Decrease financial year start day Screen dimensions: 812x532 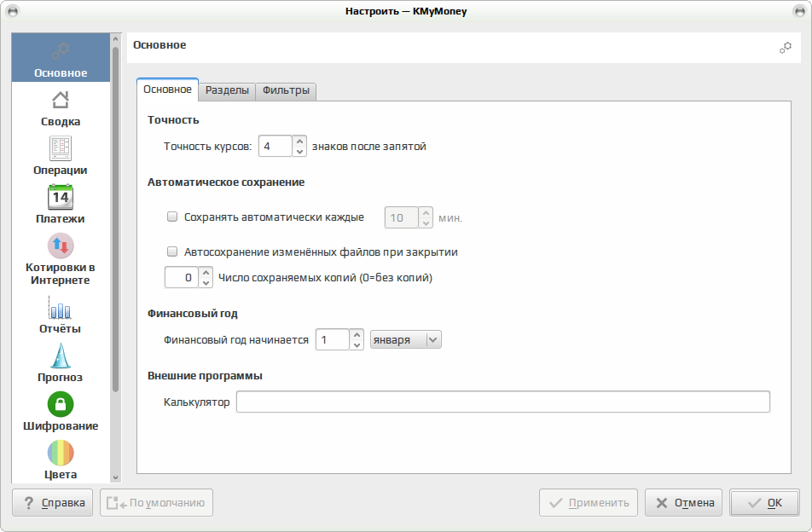357,345
